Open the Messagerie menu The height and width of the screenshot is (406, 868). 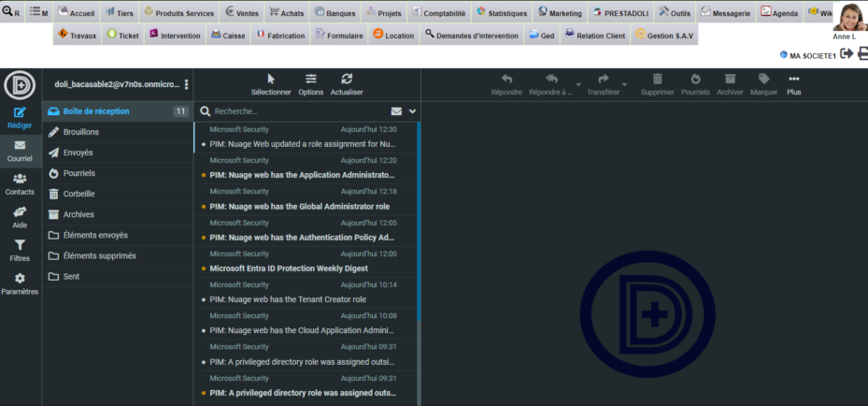click(x=726, y=13)
